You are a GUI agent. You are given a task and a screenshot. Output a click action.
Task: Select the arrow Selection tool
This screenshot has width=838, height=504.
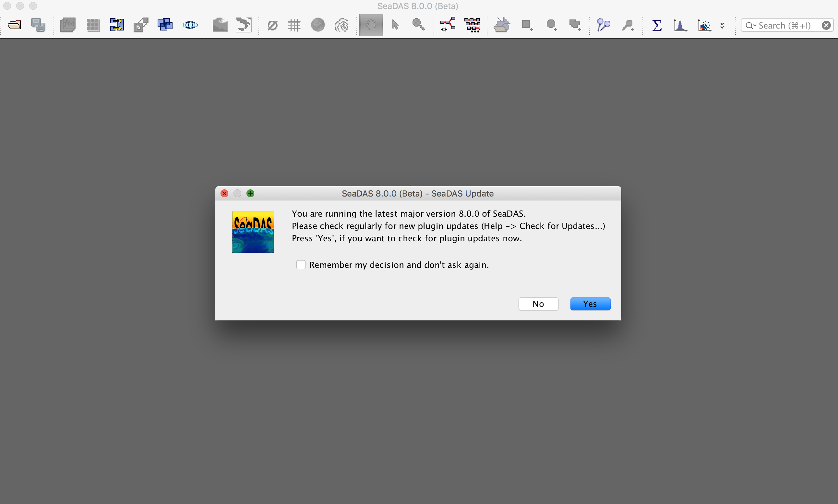tap(395, 25)
